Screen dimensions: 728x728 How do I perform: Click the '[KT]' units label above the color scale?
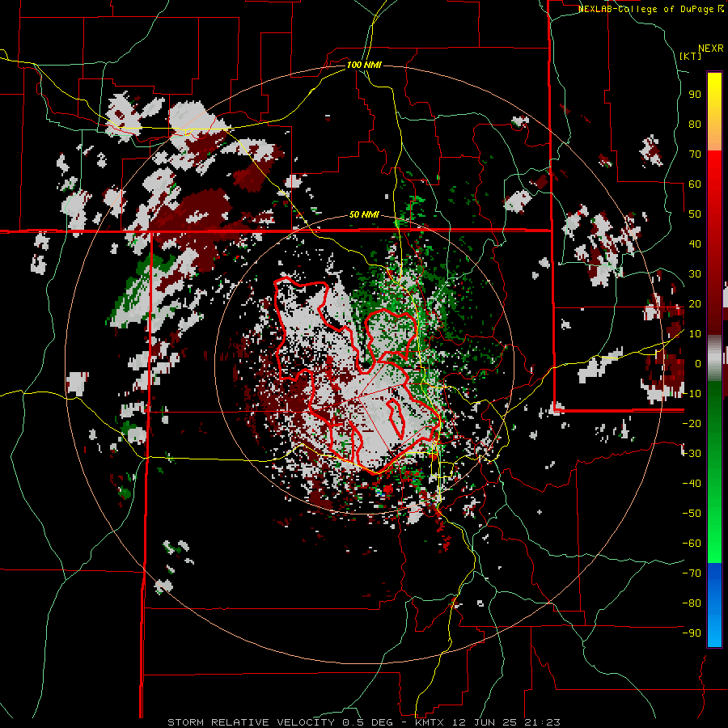pos(690,56)
